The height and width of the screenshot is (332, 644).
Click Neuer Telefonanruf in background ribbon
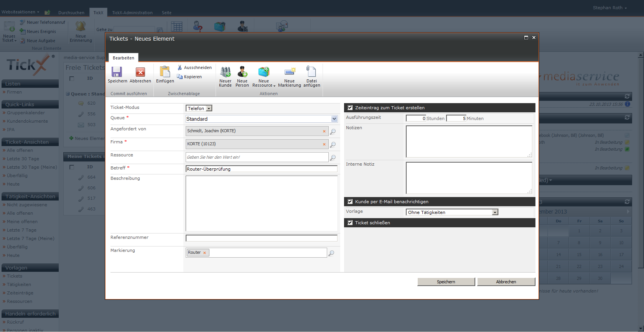click(x=43, y=22)
